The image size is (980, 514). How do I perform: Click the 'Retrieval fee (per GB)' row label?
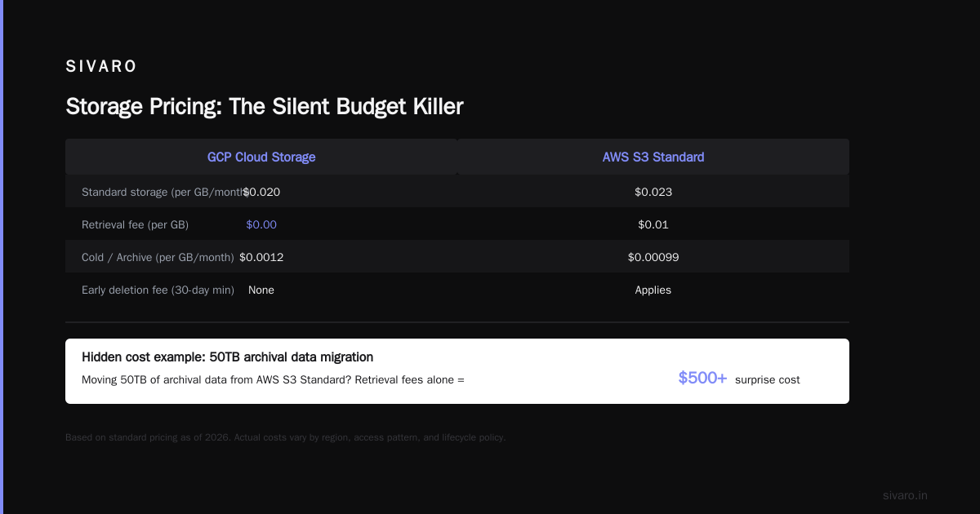(136, 224)
